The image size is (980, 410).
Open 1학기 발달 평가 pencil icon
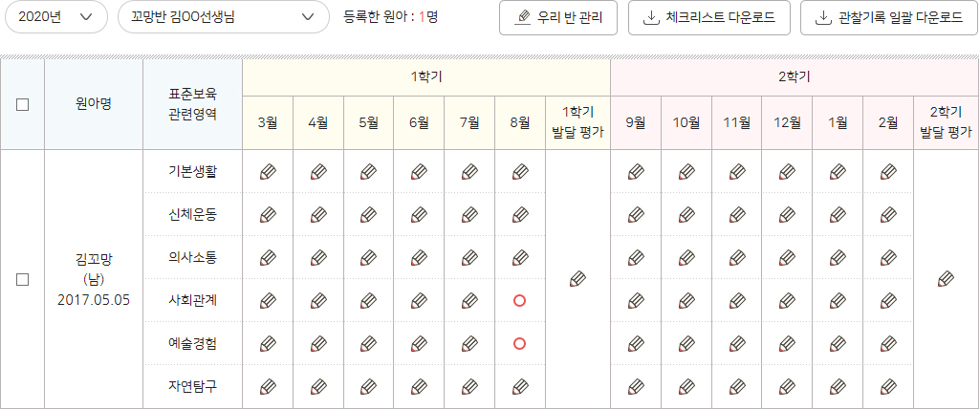click(x=578, y=279)
